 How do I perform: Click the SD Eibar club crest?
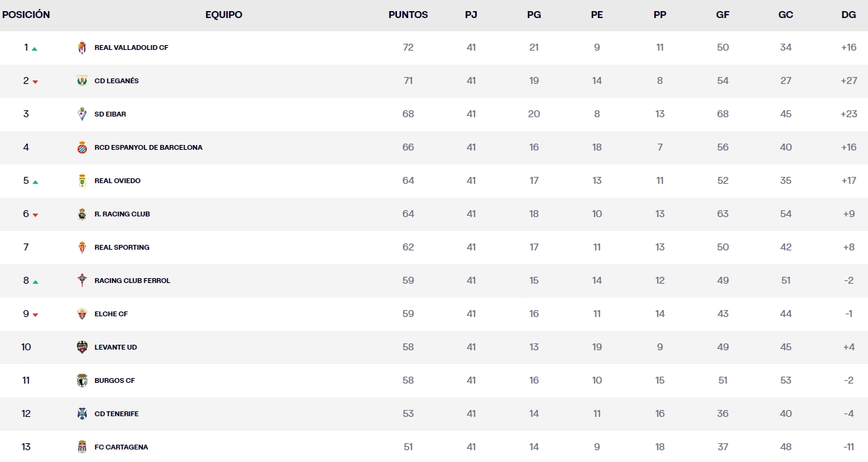click(x=83, y=114)
